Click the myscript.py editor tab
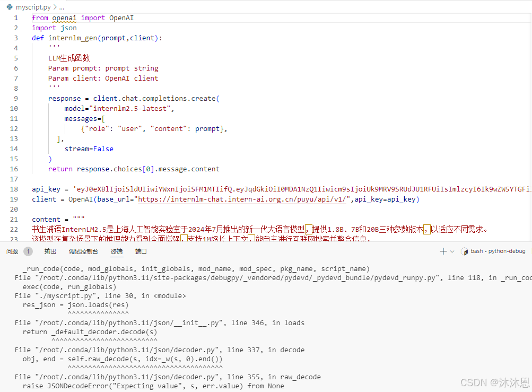The image size is (532, 392). pos(32,7)
